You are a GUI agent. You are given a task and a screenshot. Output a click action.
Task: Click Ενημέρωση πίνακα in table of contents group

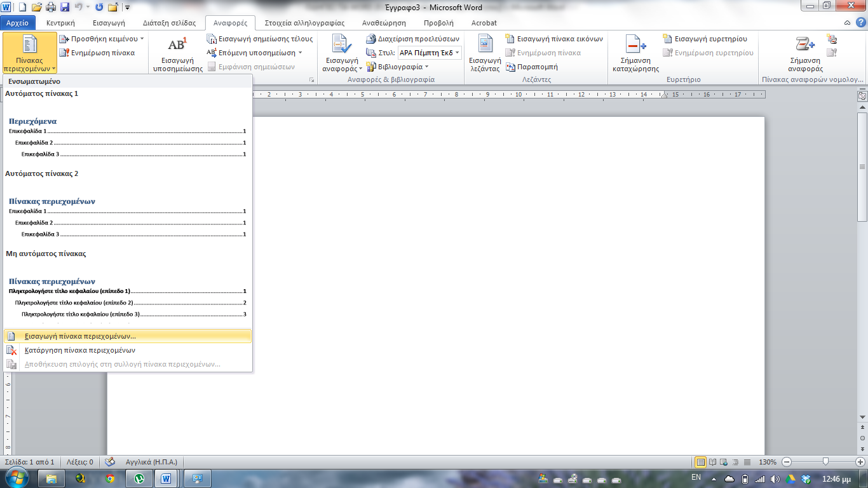(97, 53)
